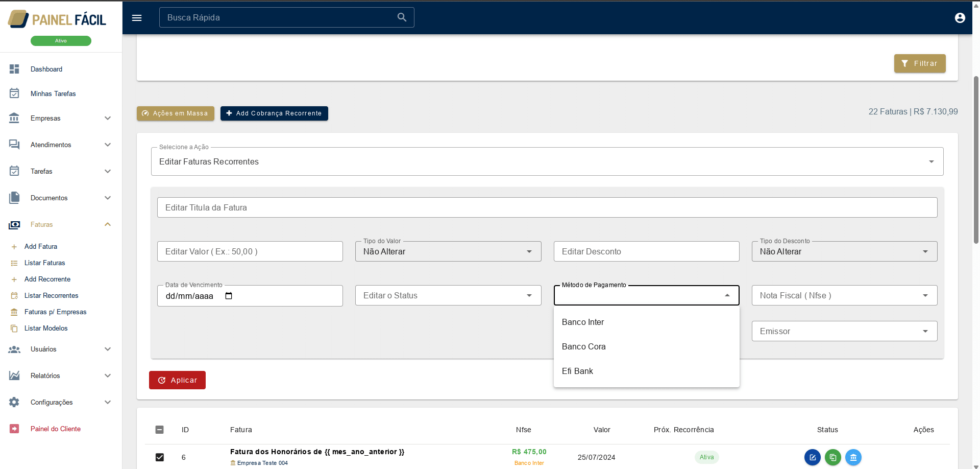The height and width of the screenshot is (469, 980).
Task: Open the date picker calendar icon
Action: tap(229, 296)
